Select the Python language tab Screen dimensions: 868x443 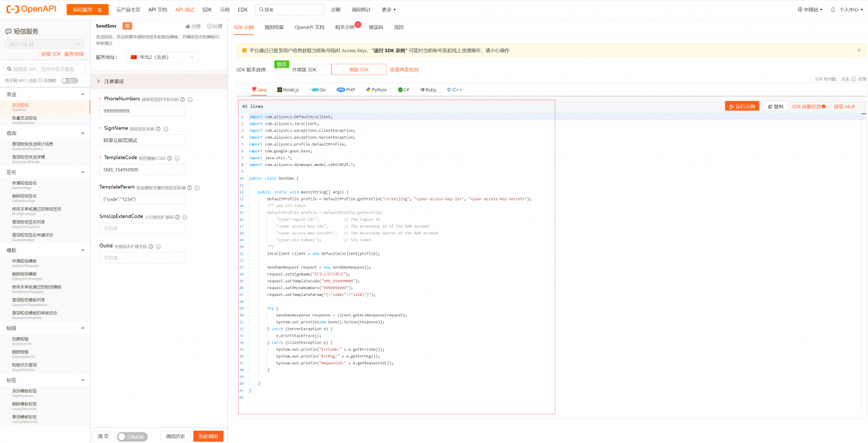pyautogui.click(x=376, y=89)
